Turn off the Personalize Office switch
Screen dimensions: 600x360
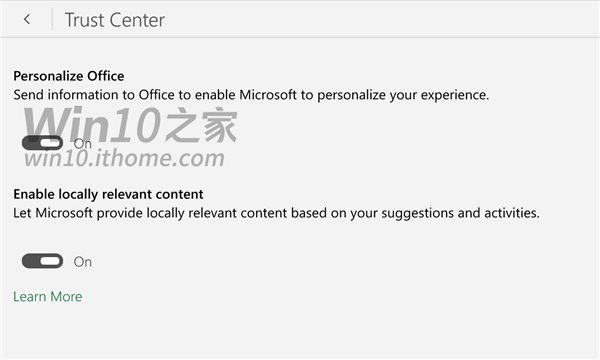[x=42, y=143]
